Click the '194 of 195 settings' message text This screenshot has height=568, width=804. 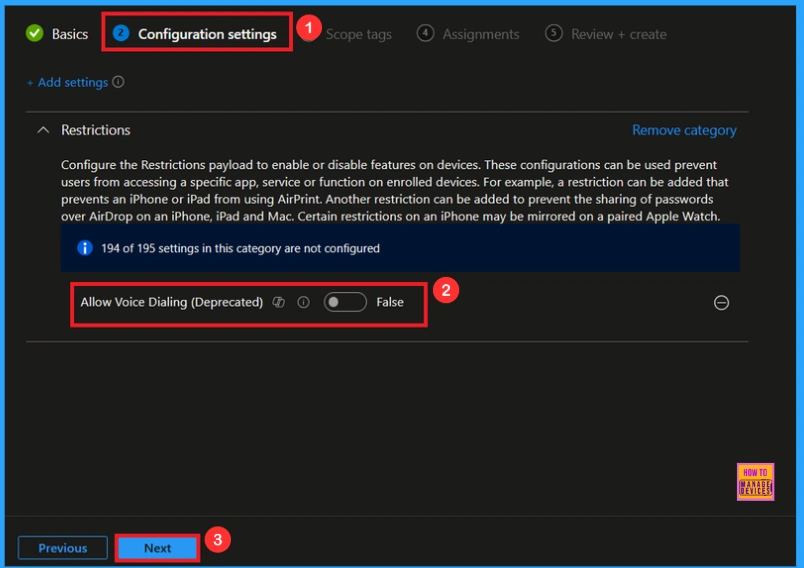pyautogui.click(x=240, y=249)
